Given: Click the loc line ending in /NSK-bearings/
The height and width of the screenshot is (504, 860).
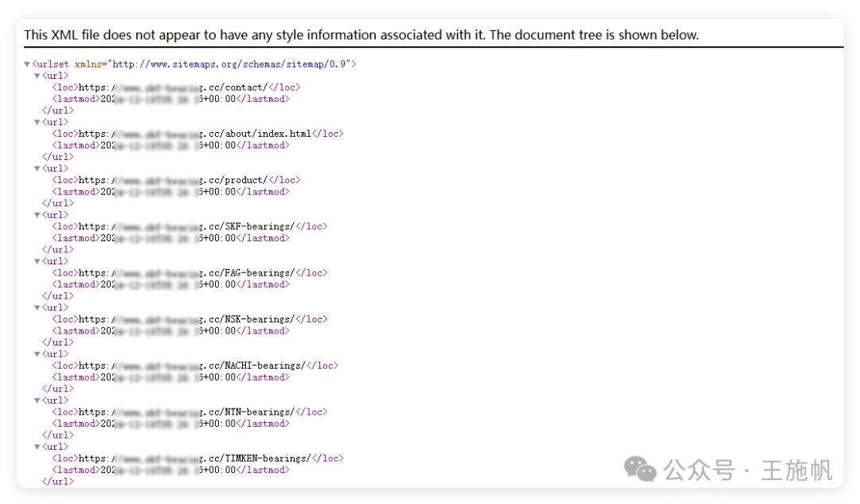Looking at the screenshot, I should click(x=190, y=319).
